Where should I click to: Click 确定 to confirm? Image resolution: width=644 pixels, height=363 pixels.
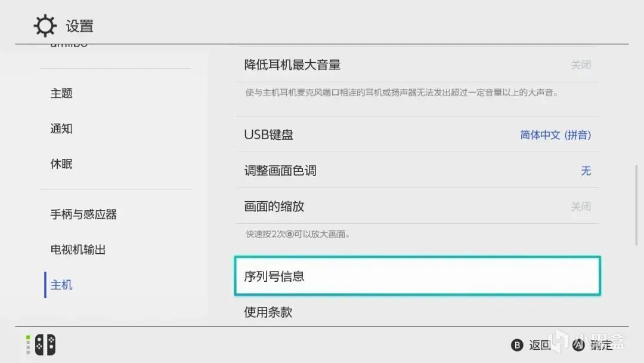601,345
